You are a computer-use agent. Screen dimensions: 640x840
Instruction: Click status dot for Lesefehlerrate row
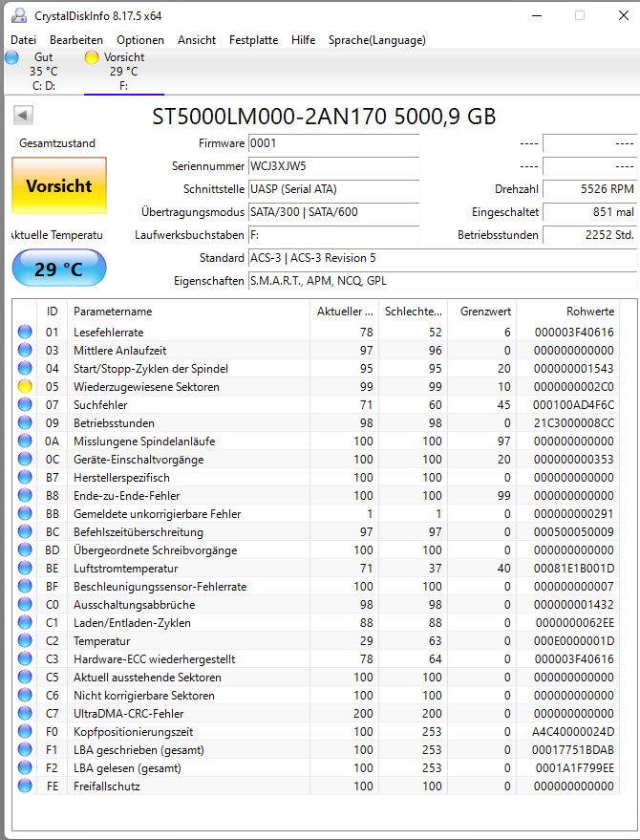pos(25,333)
